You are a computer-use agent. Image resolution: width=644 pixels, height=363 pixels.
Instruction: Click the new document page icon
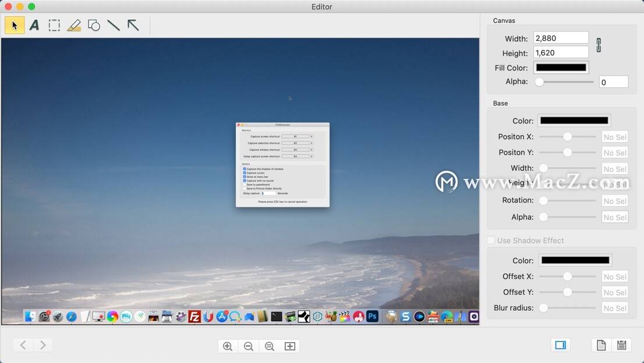[601, 346]
